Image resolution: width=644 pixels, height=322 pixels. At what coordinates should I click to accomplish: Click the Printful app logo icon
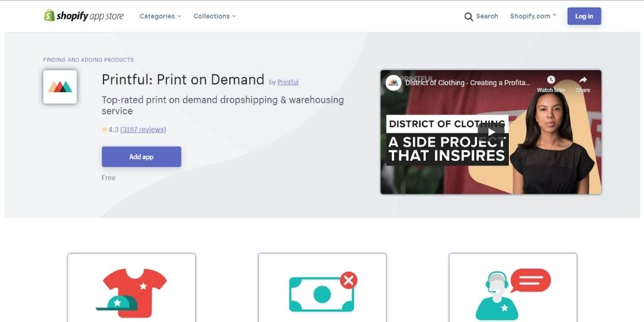pyautogui.click(x=60, y=87)
